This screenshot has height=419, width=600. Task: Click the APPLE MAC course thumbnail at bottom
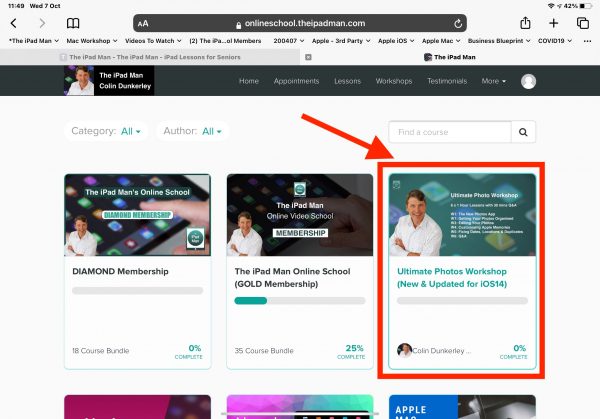click(x=462, y=407)
